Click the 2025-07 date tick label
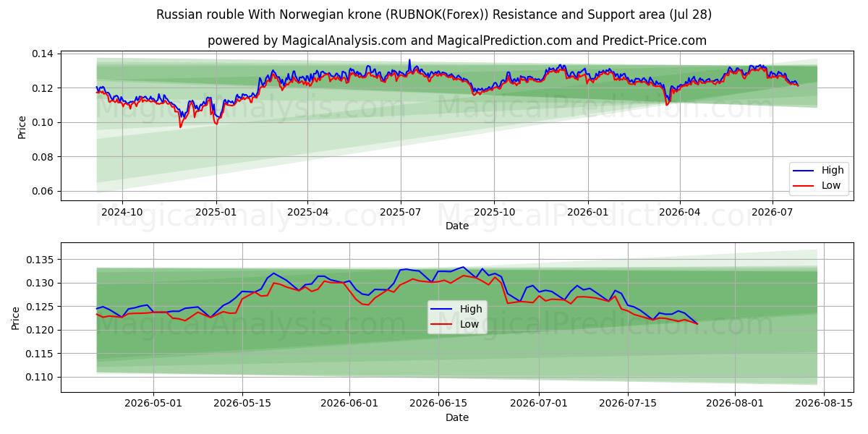The width and height of the screenshot is (868, 434). (x=401, y=212)
